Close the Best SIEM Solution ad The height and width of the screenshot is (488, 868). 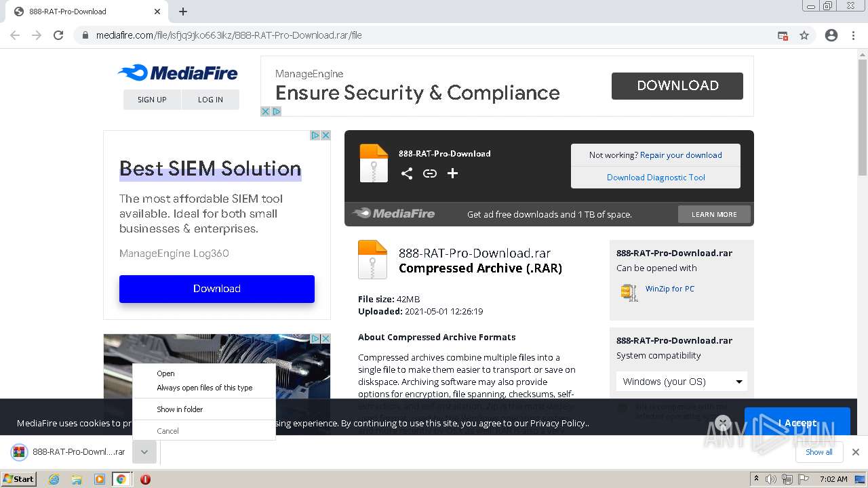(325, 136)
